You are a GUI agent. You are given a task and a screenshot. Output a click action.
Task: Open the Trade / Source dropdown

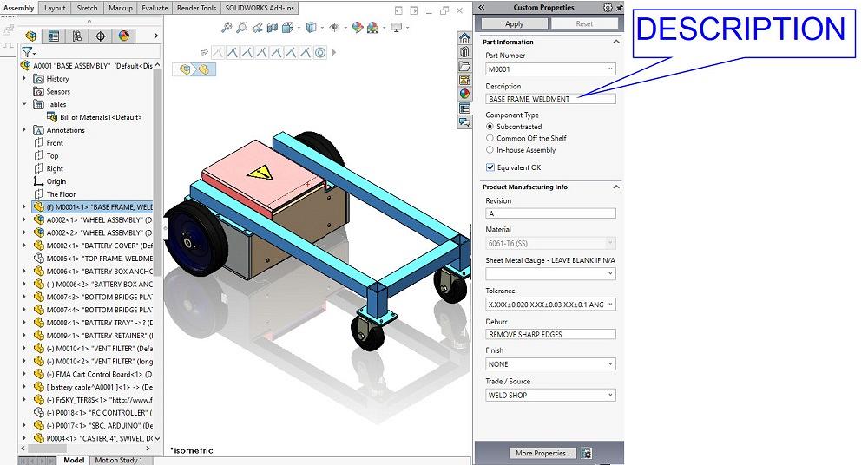(x=610, y=396)
